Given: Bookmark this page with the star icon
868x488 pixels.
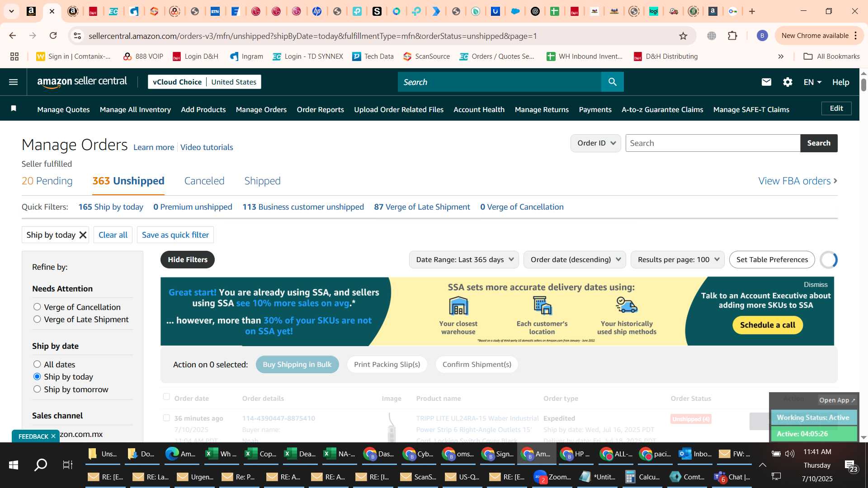Looking at the screenshot, I should tap(683, 36).
